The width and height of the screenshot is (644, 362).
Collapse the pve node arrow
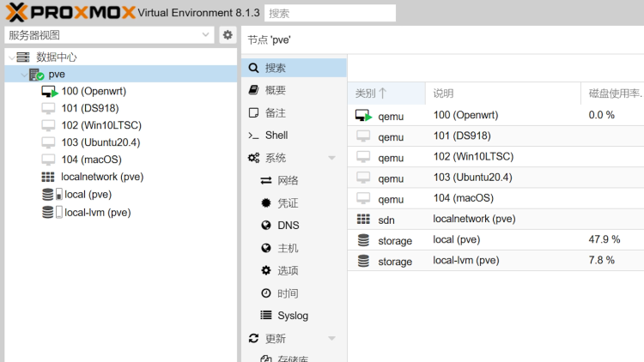pyautogui.click(x=24, y=75)
